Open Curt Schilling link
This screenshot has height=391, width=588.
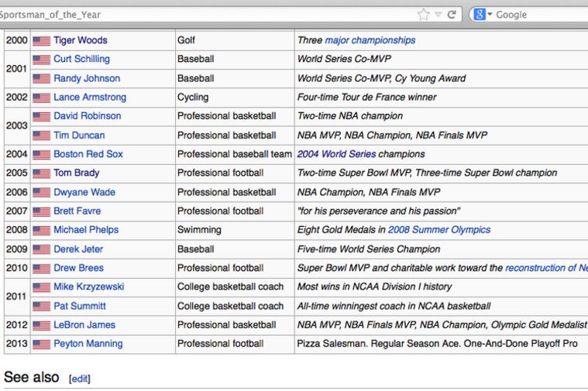pyautogui.click(x=82, y=59)
